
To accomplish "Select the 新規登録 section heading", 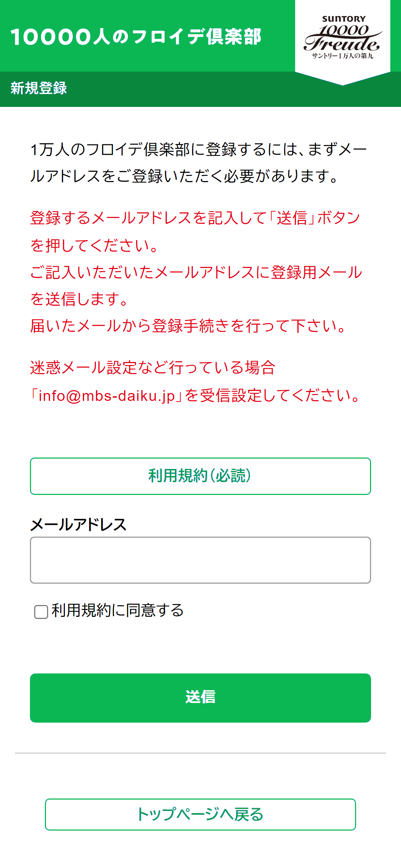I will 39,88.
